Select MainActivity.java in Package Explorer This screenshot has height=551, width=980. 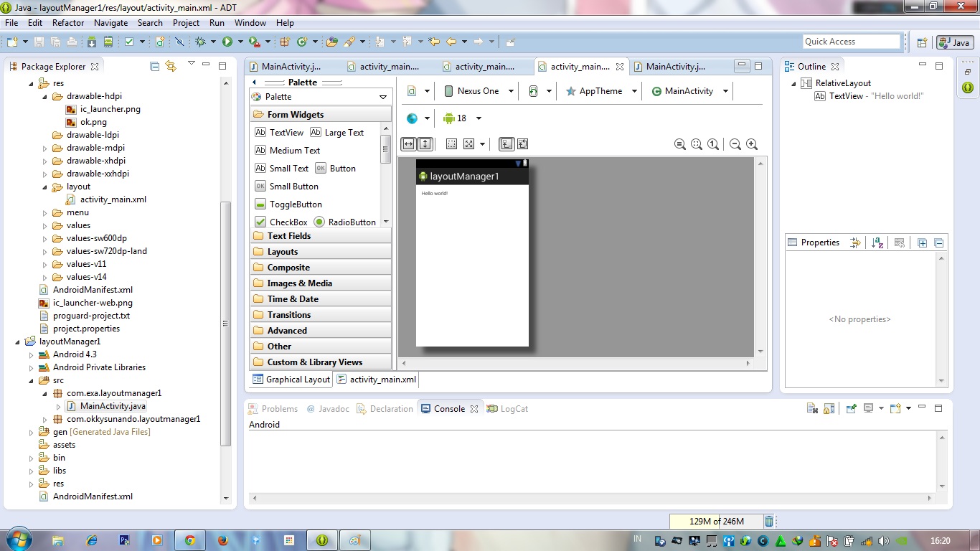(106, 406)
